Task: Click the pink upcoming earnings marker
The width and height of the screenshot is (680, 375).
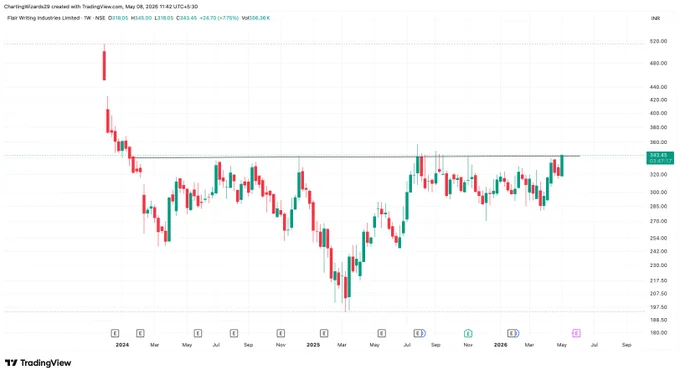Action: pyautogui.click(x=576, y=333)
